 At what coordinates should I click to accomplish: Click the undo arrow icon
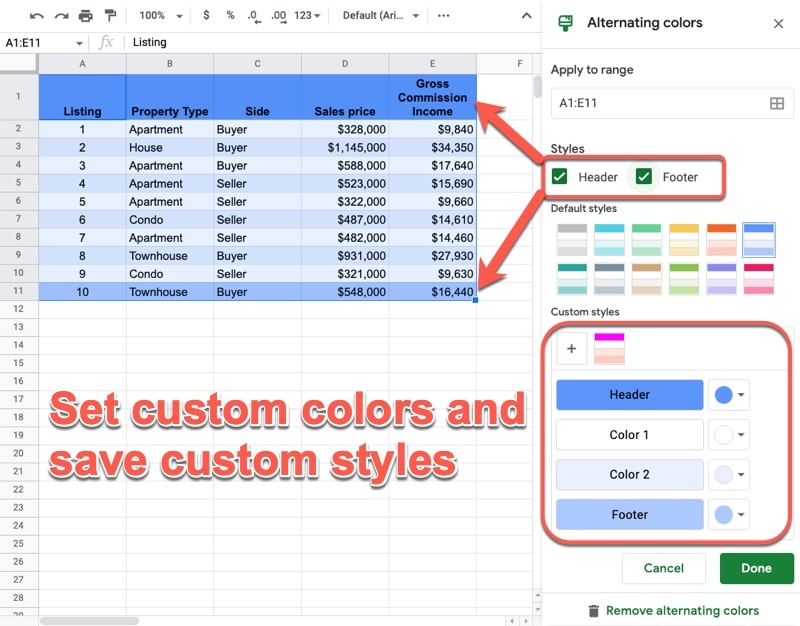tap(36, 16)
